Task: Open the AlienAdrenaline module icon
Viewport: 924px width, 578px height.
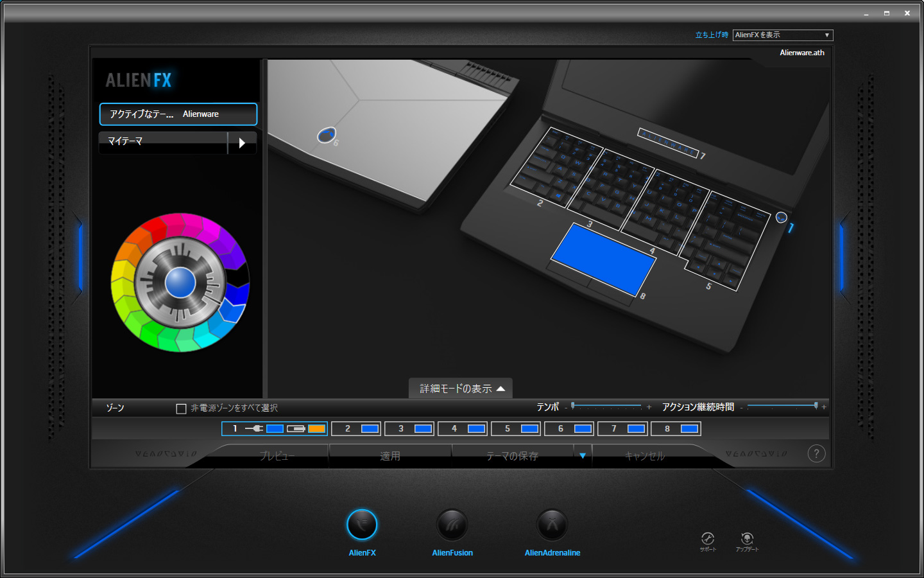Action: tap(552, 525)
